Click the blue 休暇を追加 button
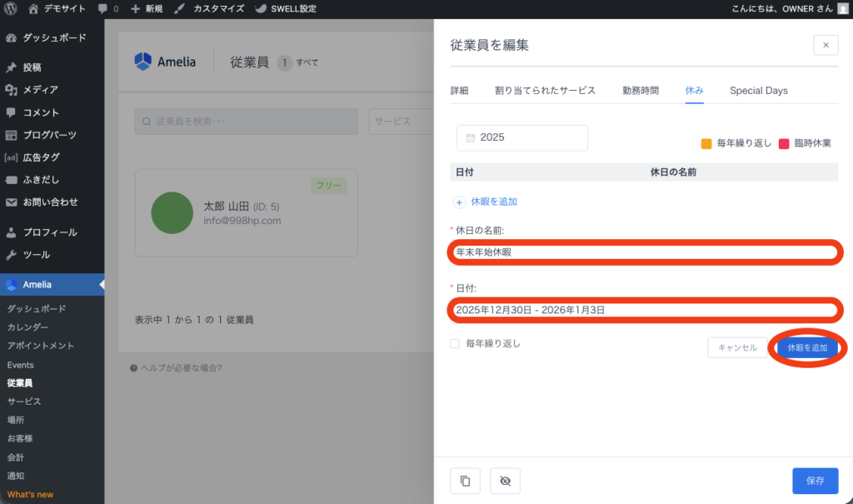Screen dimensions: 853x504 807,347
